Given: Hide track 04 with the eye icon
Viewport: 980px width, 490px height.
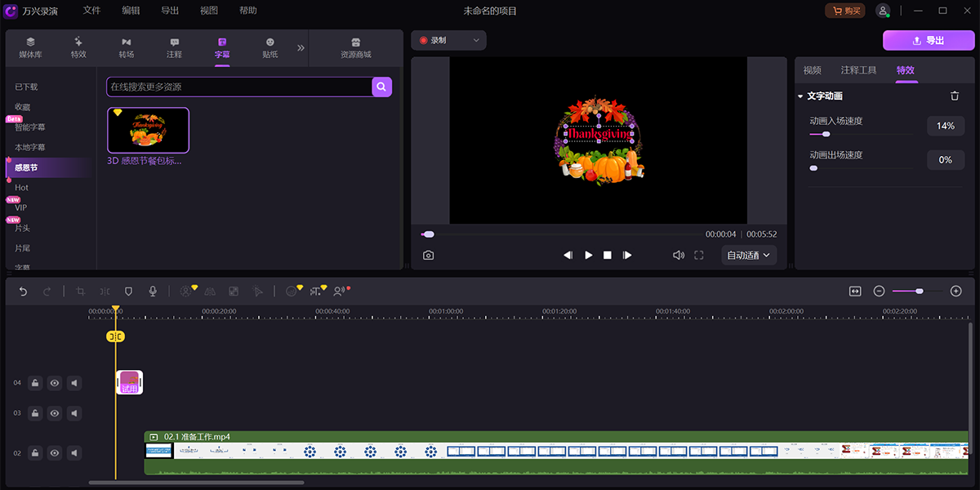Looking at the screenshot, I should [x=55, y=382].
